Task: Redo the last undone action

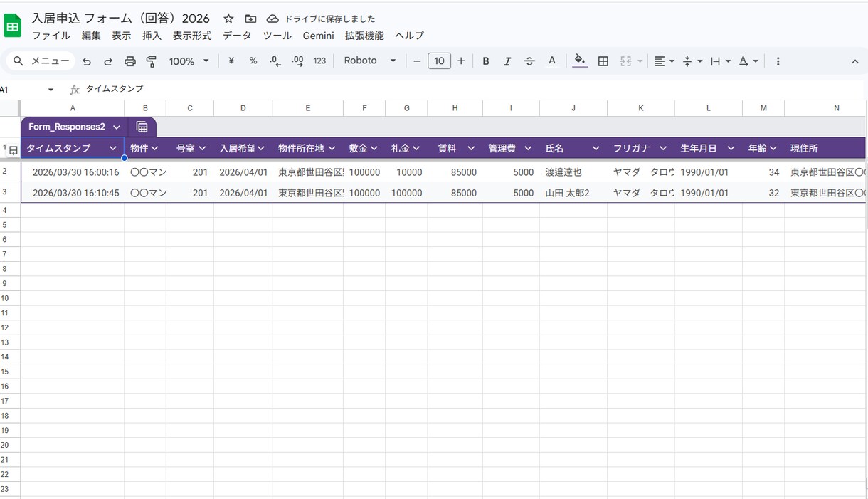Action: pyautogui.click(x=108, y=61)
